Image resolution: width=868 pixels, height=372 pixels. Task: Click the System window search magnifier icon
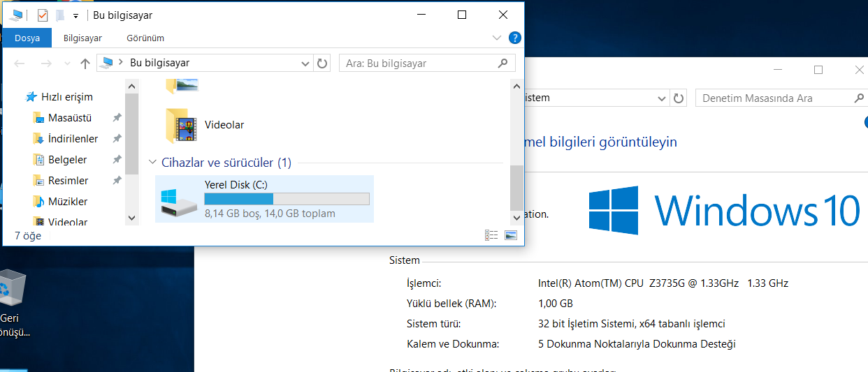[x=859, y=98]
